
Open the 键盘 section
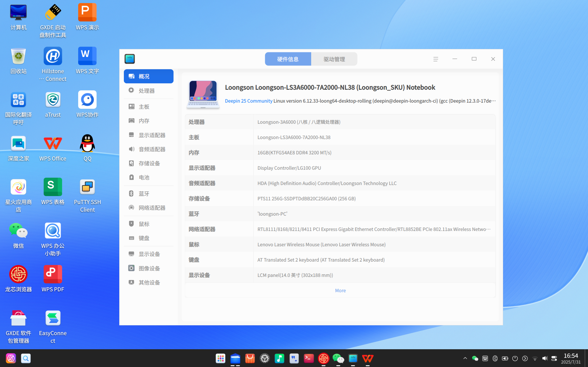(x=148, y=238)
